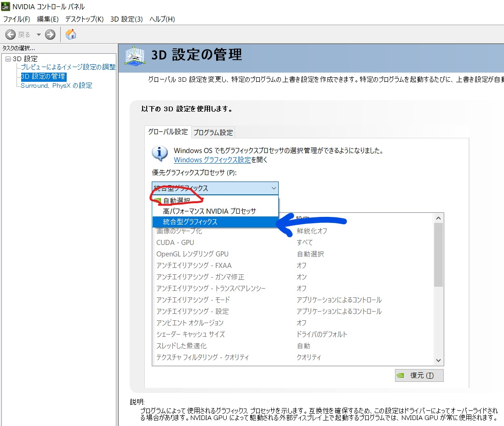Open the 3D 設定(3) menu
The image size is (504, 426).
point(126,19)
